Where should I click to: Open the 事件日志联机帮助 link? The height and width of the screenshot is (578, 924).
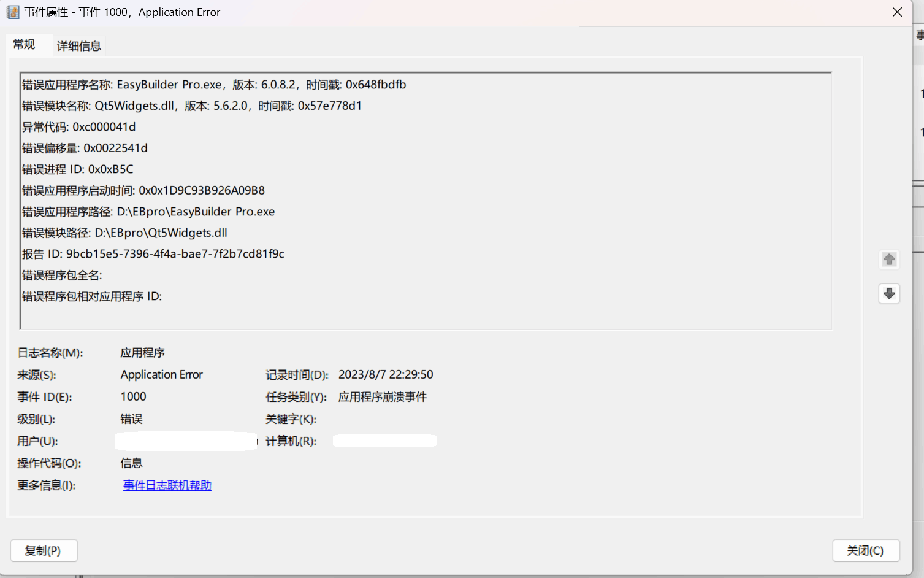pos(167,485)
